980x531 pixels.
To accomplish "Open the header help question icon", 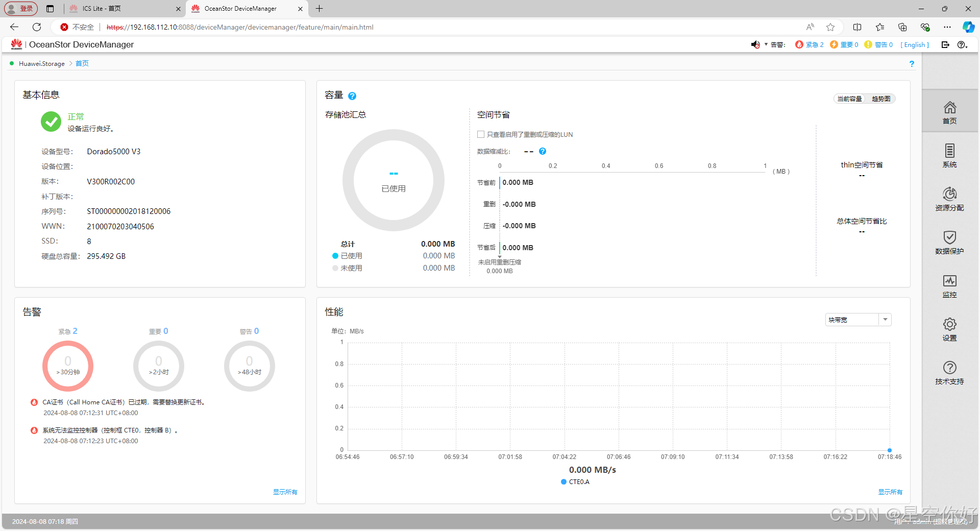I will [962, 44].
